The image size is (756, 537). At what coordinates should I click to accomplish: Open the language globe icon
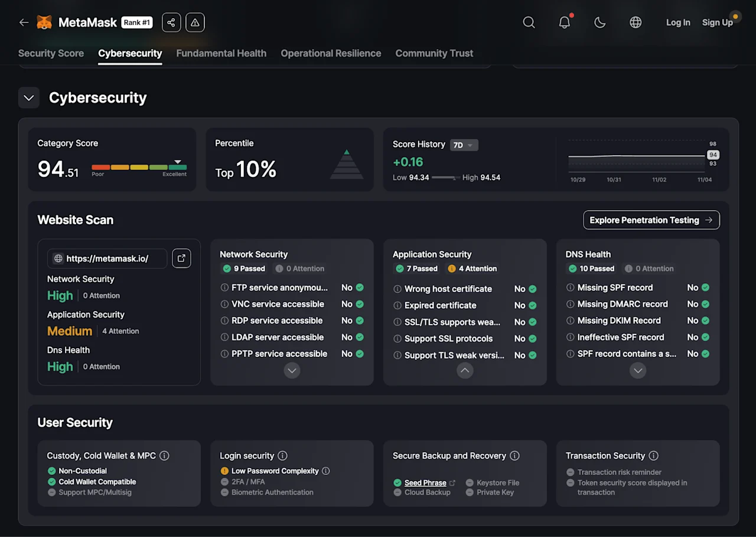(x=636, y=22)
